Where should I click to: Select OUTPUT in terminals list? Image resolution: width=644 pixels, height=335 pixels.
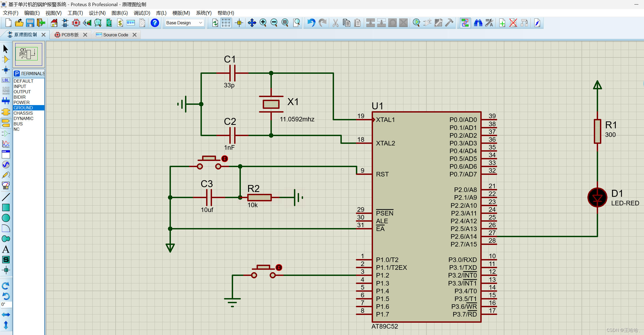(29, 92)
